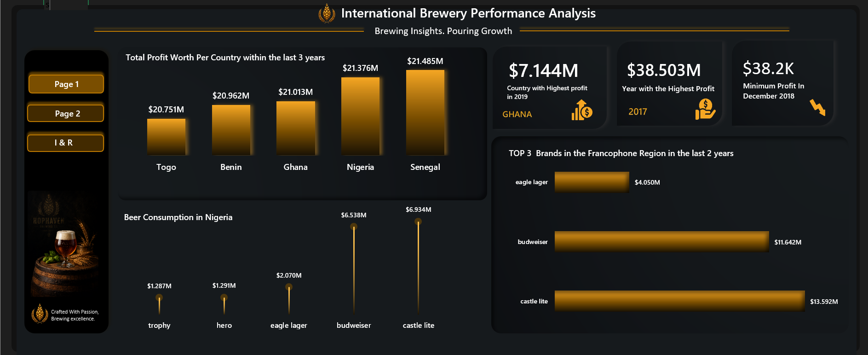Go to Page 2 of the dashboard

click(66, 114)
